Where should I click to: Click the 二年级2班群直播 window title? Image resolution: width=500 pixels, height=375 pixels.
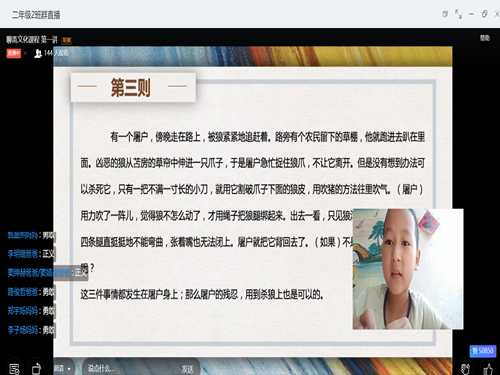click(x=36, y=15)
